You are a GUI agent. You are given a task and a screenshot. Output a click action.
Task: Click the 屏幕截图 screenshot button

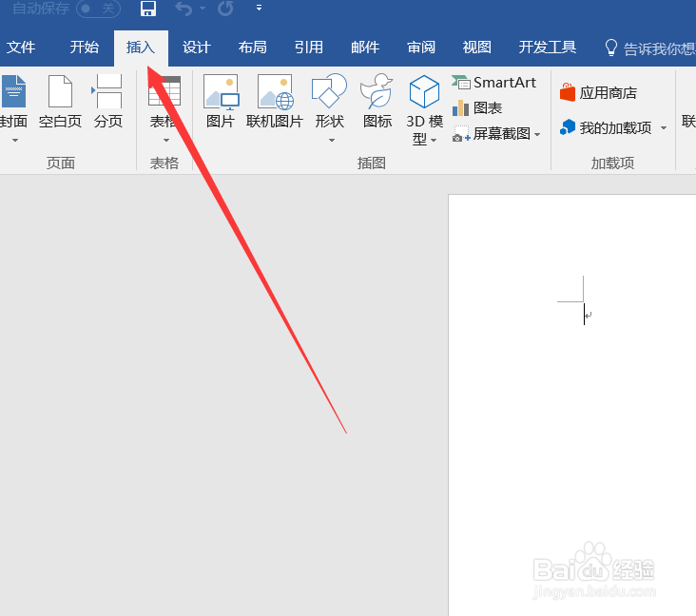point(491,134)
